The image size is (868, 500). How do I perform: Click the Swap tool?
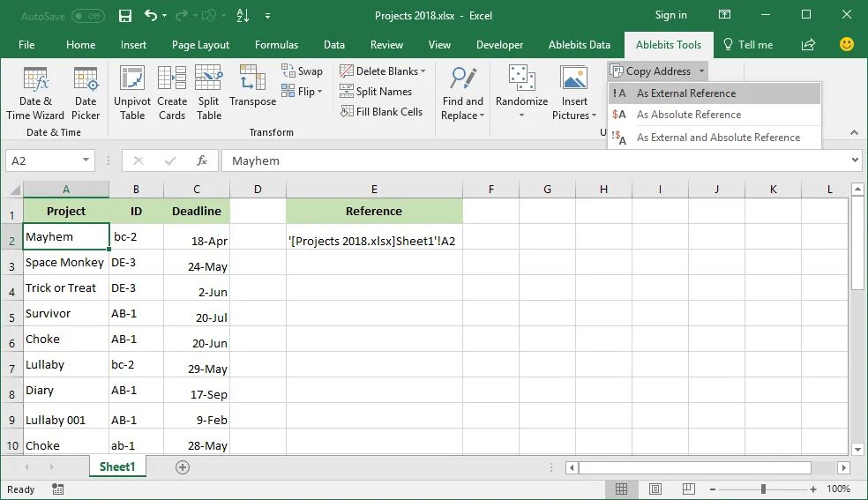tap(302, 71)
